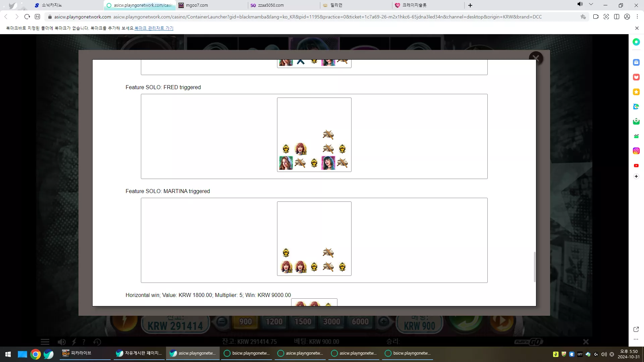The width and height of the screenshot is (644, 362).
Task: Go forward in browser history
Action: pyautogui.click(x=16, y=17)
